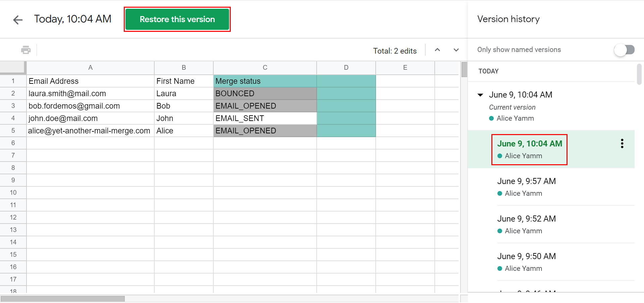Image resolution: width=644 pixels, height=303 pixels.
Task: Go to next edit with down chevron
Action: (456, 50)
